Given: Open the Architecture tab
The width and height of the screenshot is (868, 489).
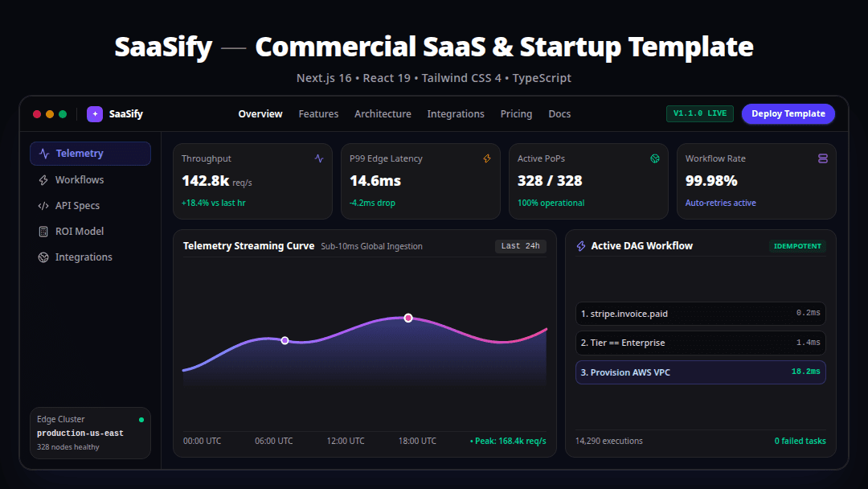Looking at the screenshot, I should click(383, 113).
